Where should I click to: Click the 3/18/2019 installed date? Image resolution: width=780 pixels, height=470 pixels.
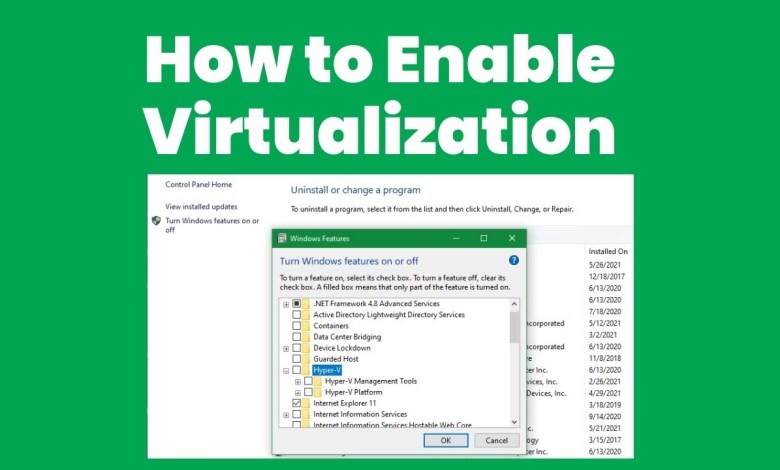(x=604, y=405)
